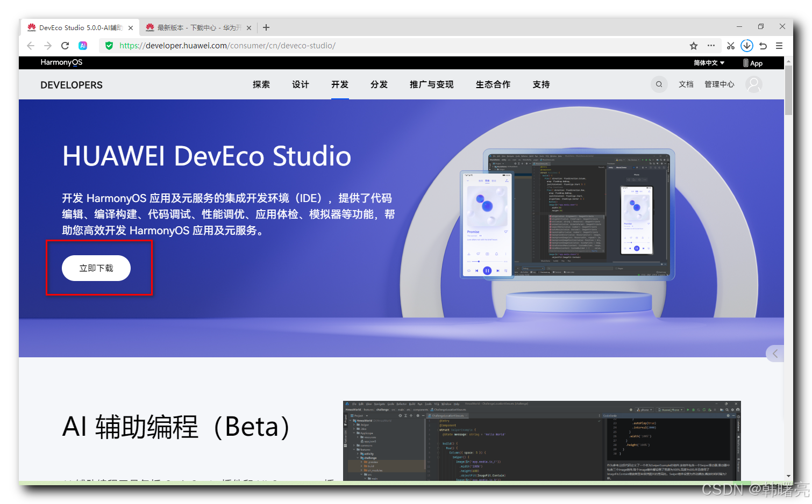
Task: Go back with the browser back arrow
Action: 31,46
